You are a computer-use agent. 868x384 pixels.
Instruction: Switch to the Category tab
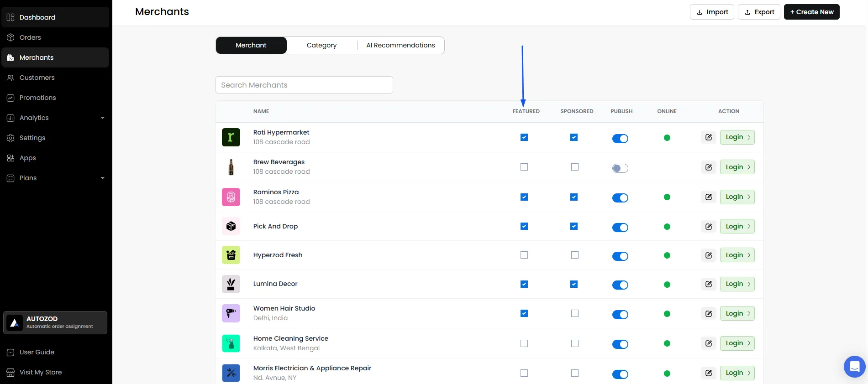[x=321, y=45]
